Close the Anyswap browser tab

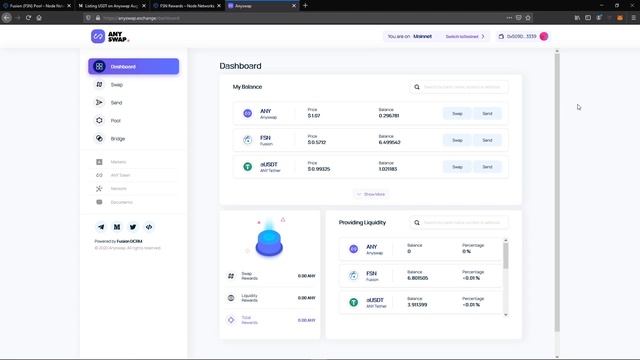pos(293,6)
